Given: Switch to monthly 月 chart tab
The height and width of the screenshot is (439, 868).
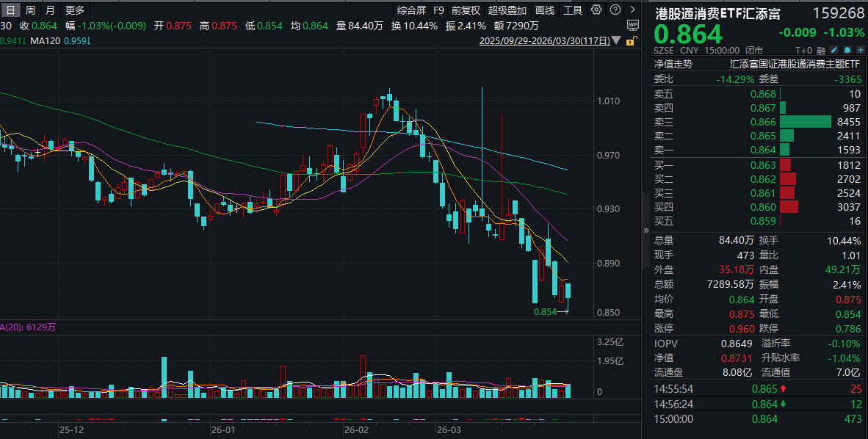Looking at the screenshot, I should 50,10.
